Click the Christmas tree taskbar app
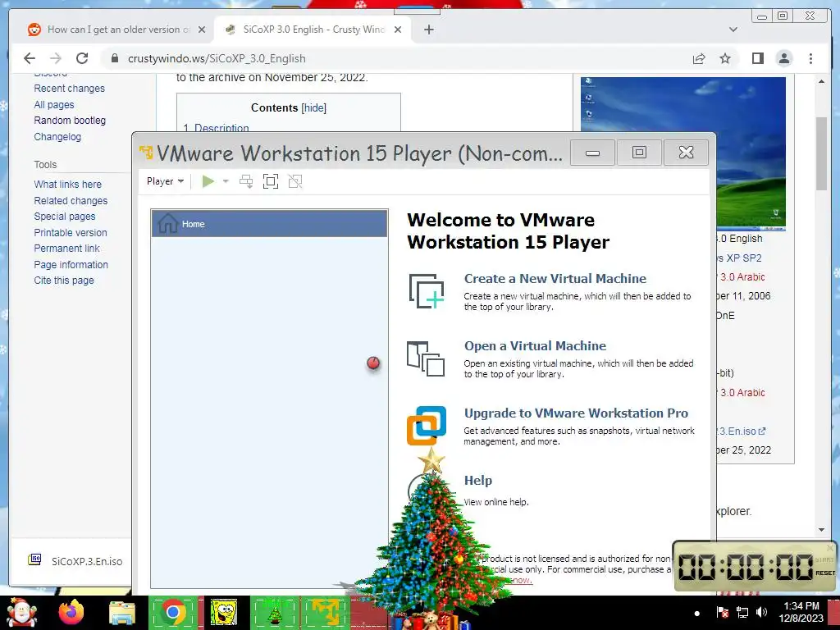This screenshot has height=630, width=840. pyautogui.click(x=275, y=612)
